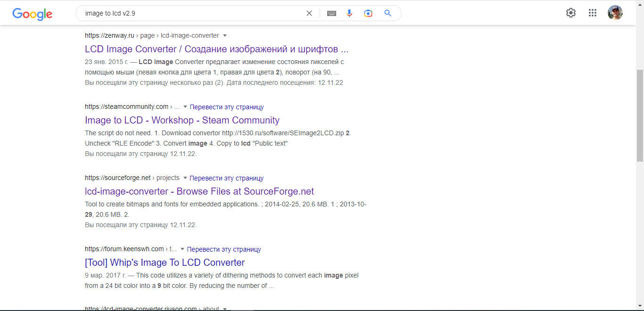Open Google Lens image search
The height and width of the screenshot is (311, 644).
pos(368,13)
